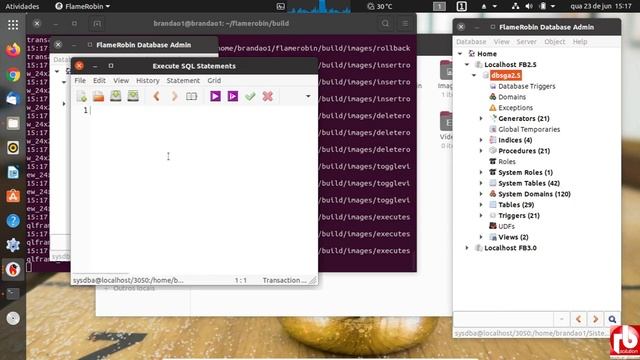640x360 pixels.
Task: Click the Tables (29) icon in tree
Action: coord(493,204)
